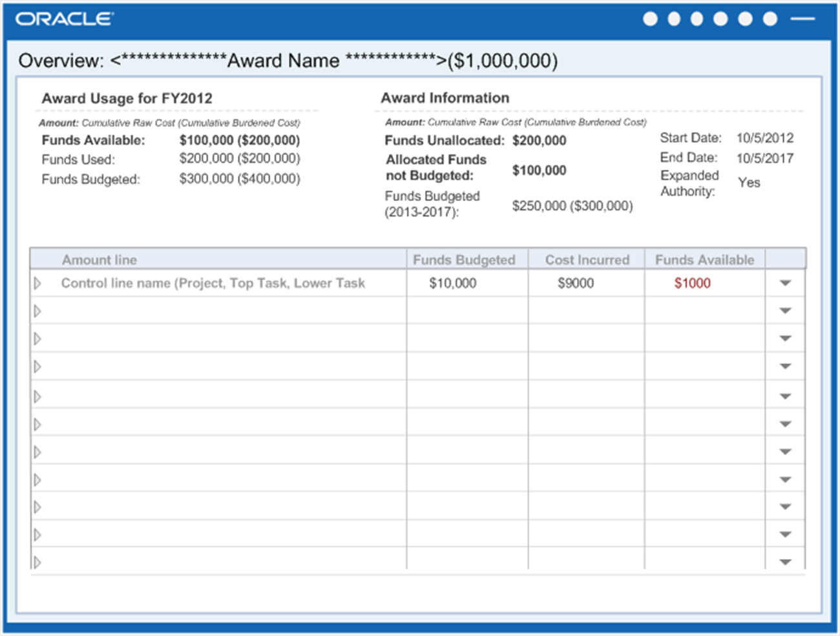The height and width of the screenshot is (636, 840).
Task: Click the Amount line column header
Action: 100,260
